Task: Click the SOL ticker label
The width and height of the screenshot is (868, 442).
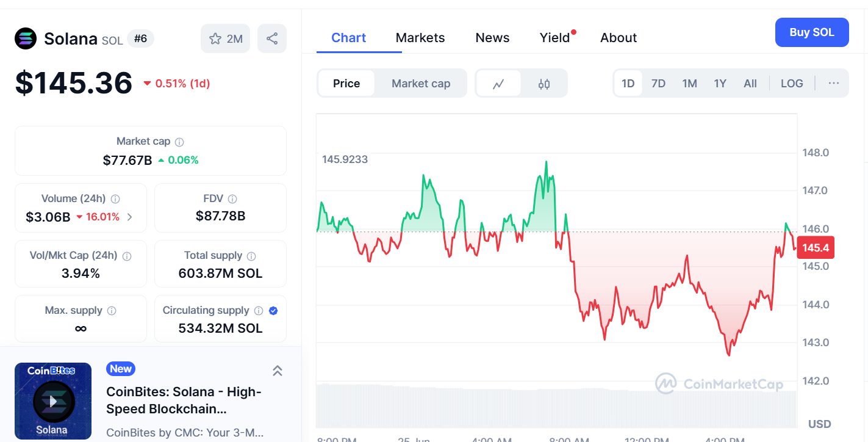Action: (x=112, y=40)
